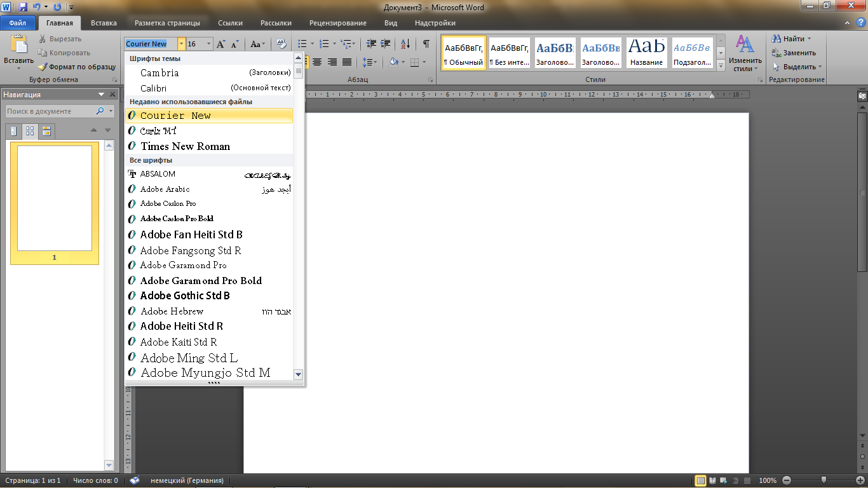Click the Decrease Indent icon
This screenshot has width=868, height=488.
point(372,44)
